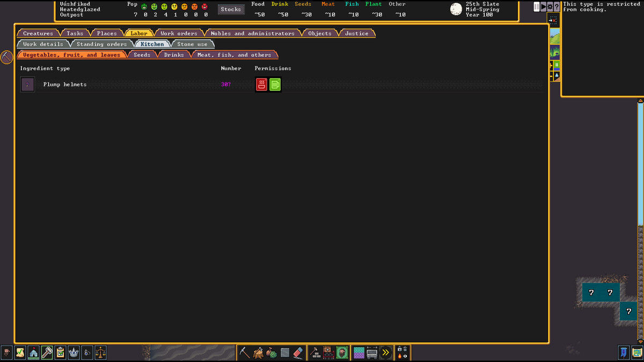Show the Seeds ingredient category
Screen dimensions: 644x362
[142, 55]
